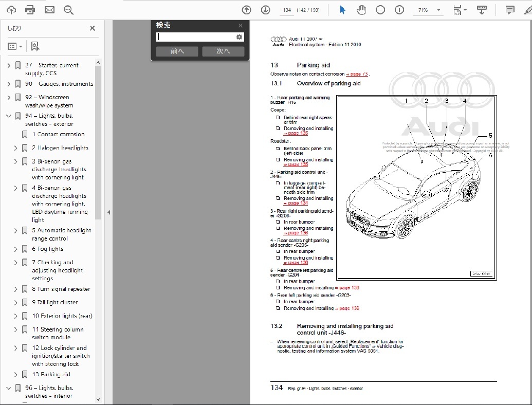The width and height of the screenshot is (532, 405).
Task: Click the 次へ (next) search button
Action: point(223,51)
